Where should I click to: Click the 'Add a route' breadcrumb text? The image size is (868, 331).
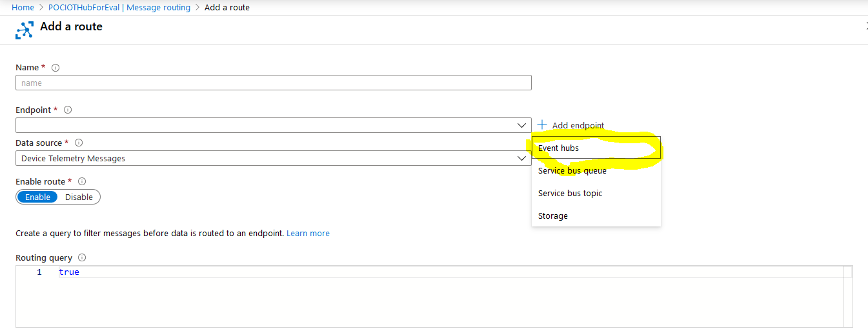(227, 7)
